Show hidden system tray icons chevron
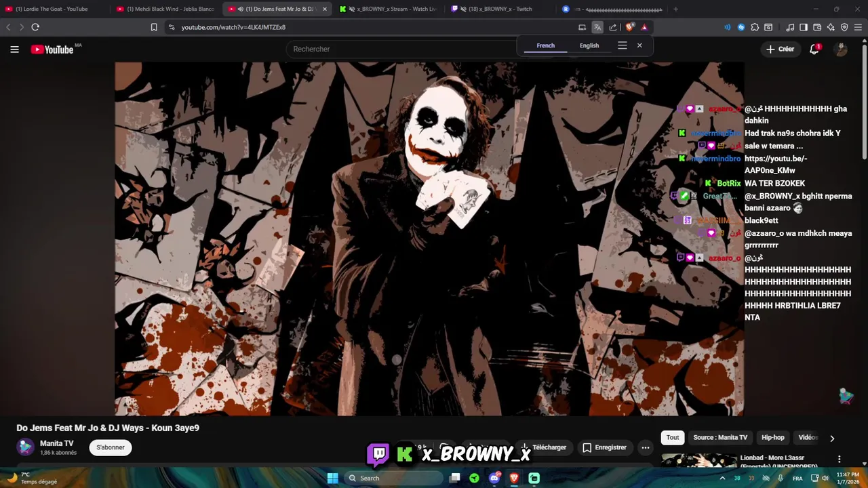868x488 pixels. pyautogui.click(x=722, y=478)
